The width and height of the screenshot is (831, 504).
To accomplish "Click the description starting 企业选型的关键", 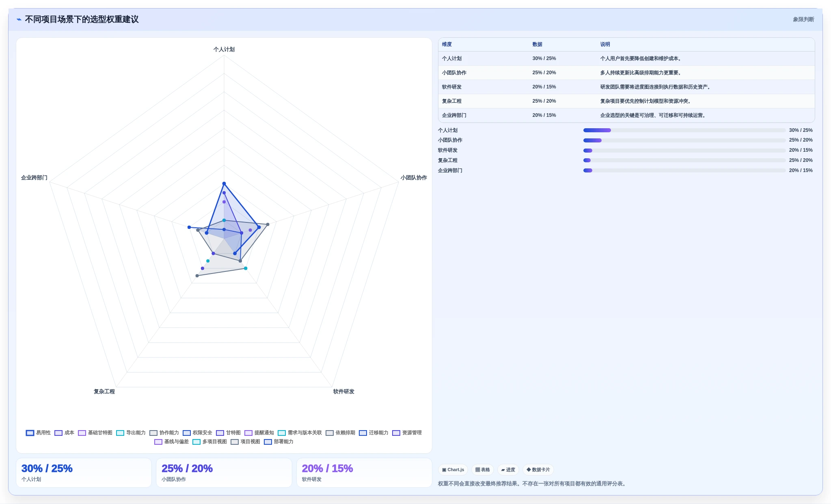I will tap(654, 115).
